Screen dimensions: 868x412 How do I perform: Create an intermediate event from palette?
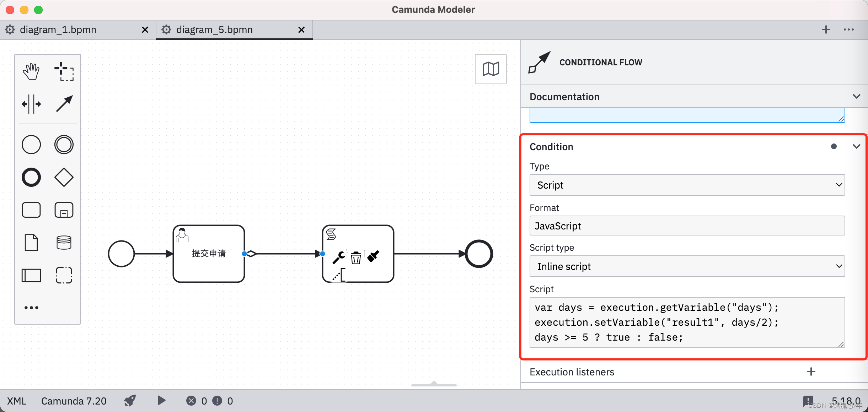pyautogui.click(x=64, y=145)
